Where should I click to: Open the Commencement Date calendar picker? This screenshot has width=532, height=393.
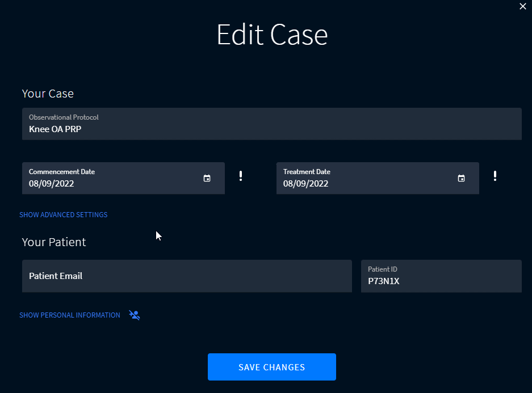207,178
